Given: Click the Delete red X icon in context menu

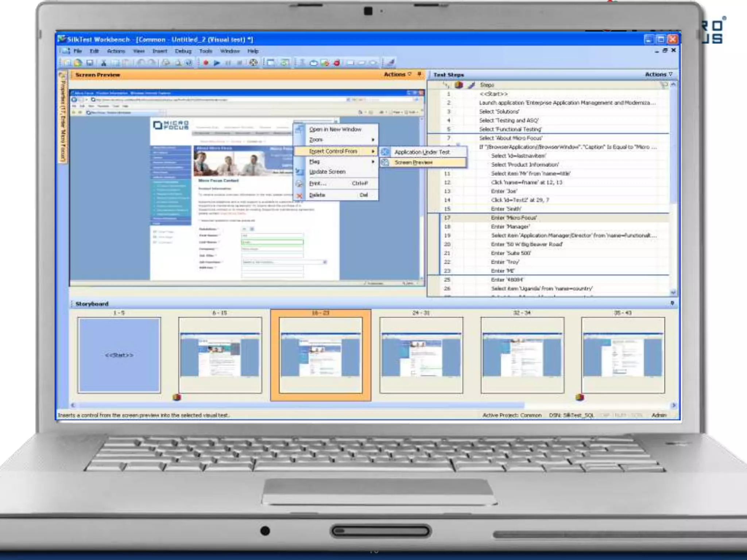Looking at the screenshot, I should [x=299, y=195].
